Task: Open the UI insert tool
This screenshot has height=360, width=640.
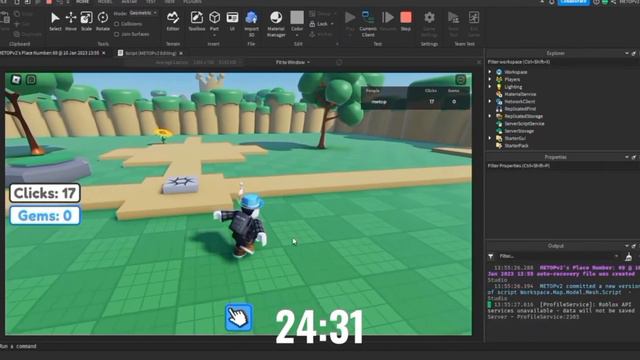Action: click(232, 21)
